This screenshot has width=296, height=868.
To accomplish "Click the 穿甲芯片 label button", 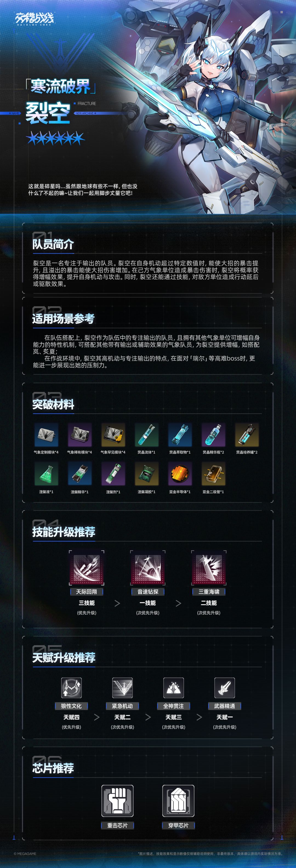I will click(178, 825).
